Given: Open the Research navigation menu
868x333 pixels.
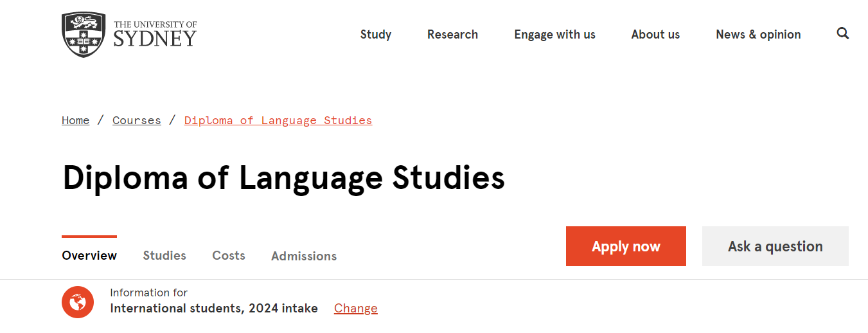Looking at the screenshot, I should pyautogui.click(x=452, y=35).
